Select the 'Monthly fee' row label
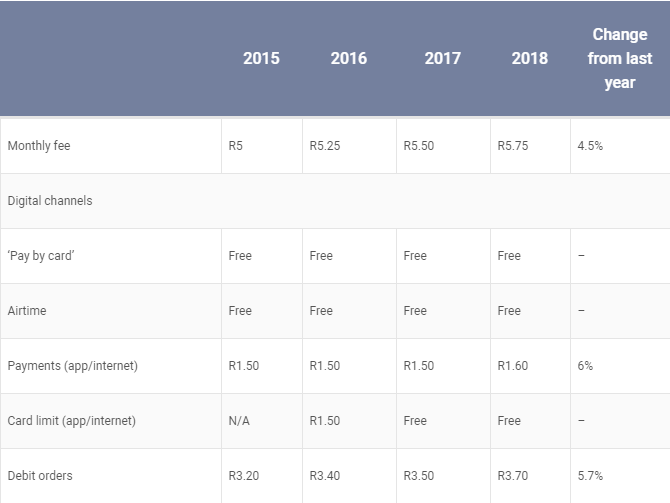The height and width of the screenshot is (503, 670). click(39, 146)
